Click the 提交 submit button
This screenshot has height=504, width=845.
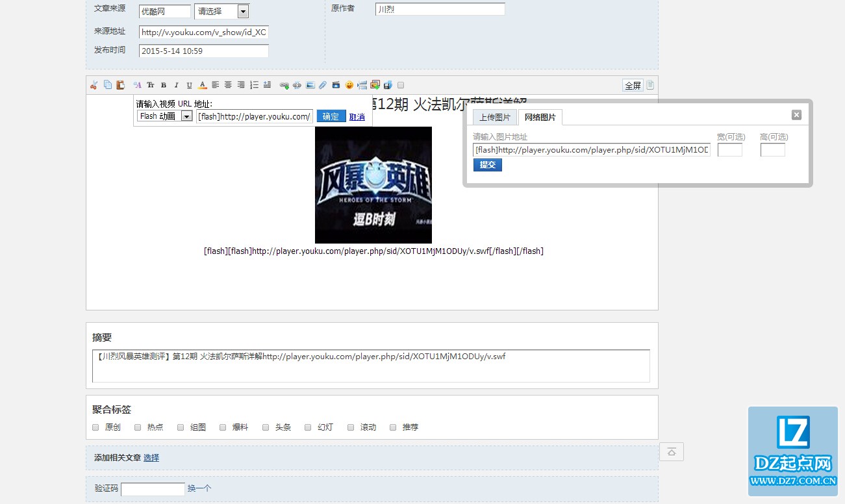pyautogui.click(x=488, y=165)
